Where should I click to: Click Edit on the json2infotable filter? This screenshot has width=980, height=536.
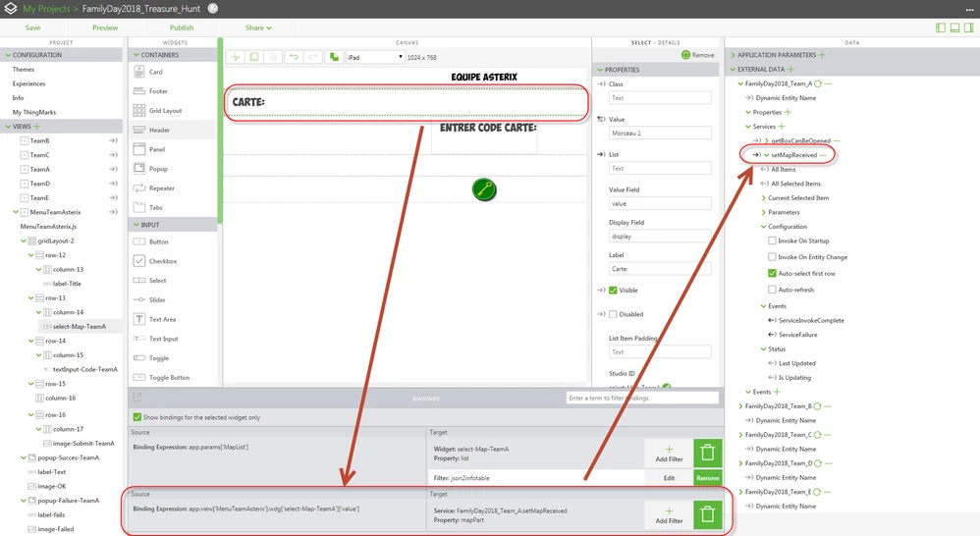point(669,478)
